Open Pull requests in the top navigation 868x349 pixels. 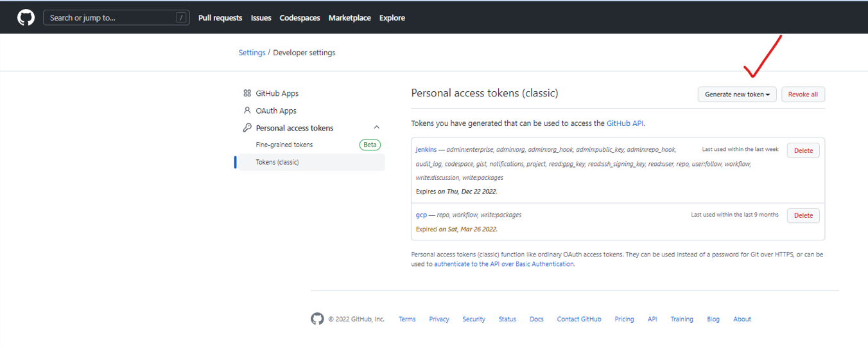pyautogui.click(x=220, y=18)
